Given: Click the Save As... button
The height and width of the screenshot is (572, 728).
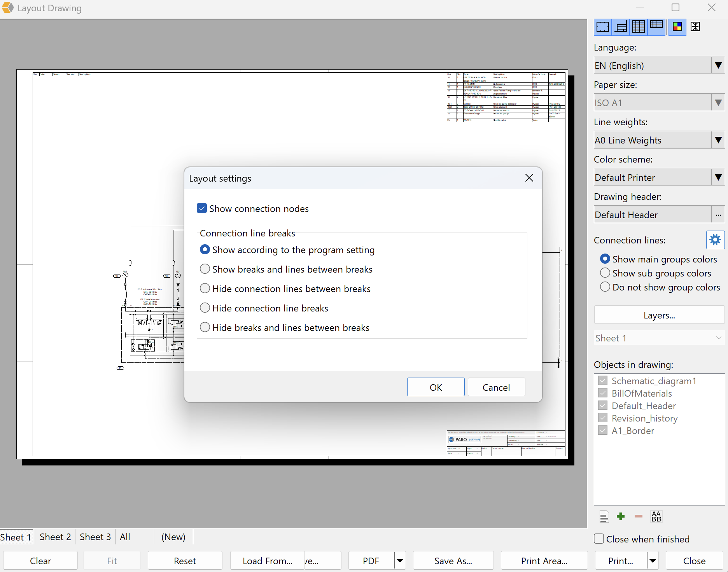Looking at the screenshot, I should click(453, 561).
